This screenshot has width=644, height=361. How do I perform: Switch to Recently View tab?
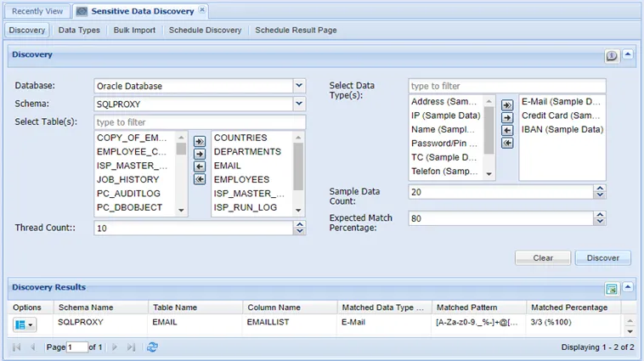point(37,12)
